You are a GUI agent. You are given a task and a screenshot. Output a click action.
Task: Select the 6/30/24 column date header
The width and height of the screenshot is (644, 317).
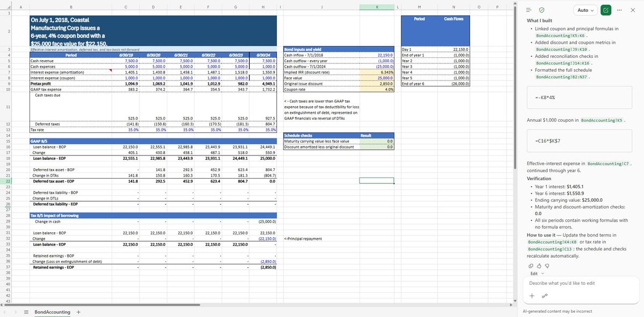(262, 55)
